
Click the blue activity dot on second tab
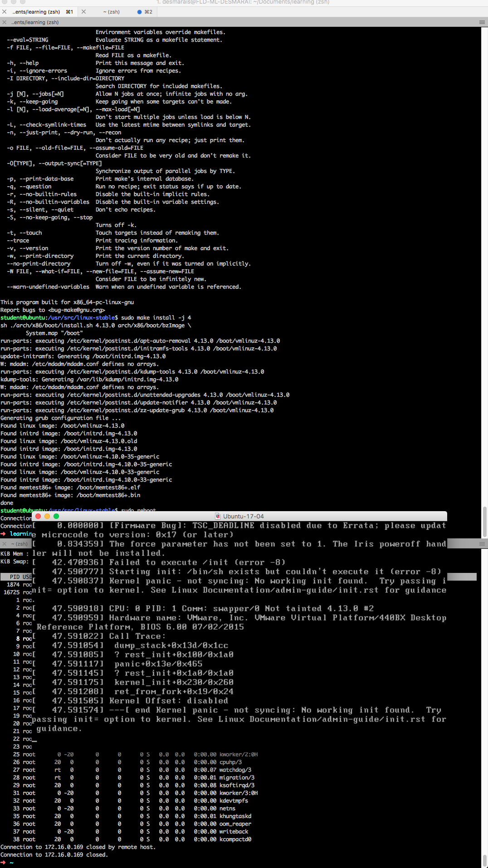(x=140, y=12)
